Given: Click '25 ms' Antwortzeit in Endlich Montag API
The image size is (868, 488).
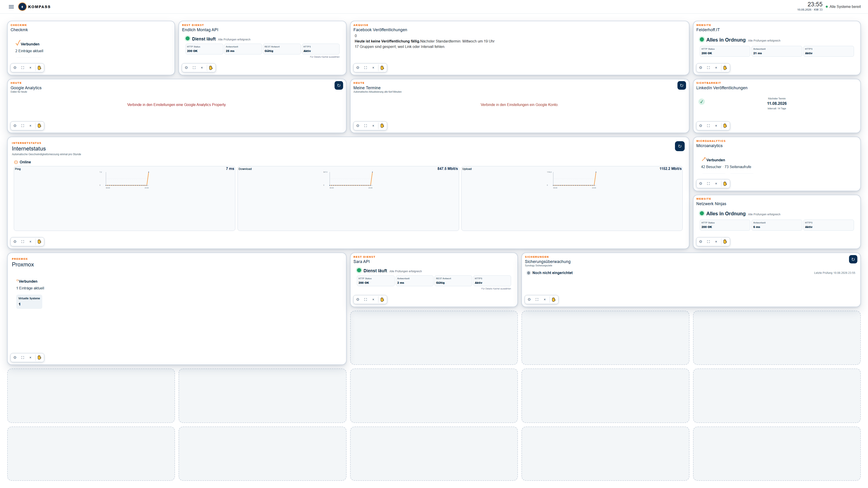Looking at the screenshot, I should (230, 51).
